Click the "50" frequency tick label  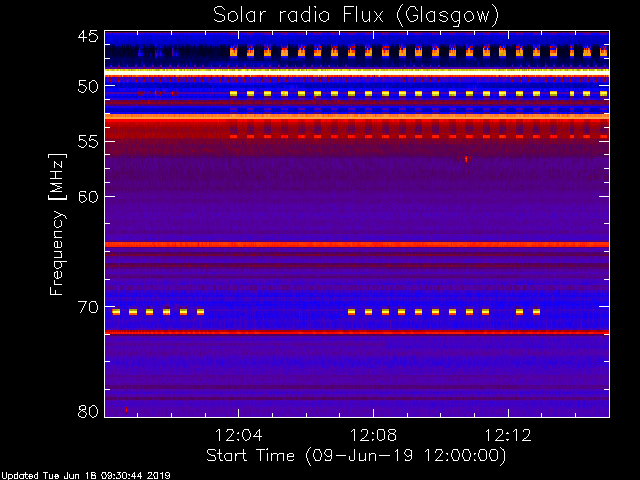click(x=88, y=87)
